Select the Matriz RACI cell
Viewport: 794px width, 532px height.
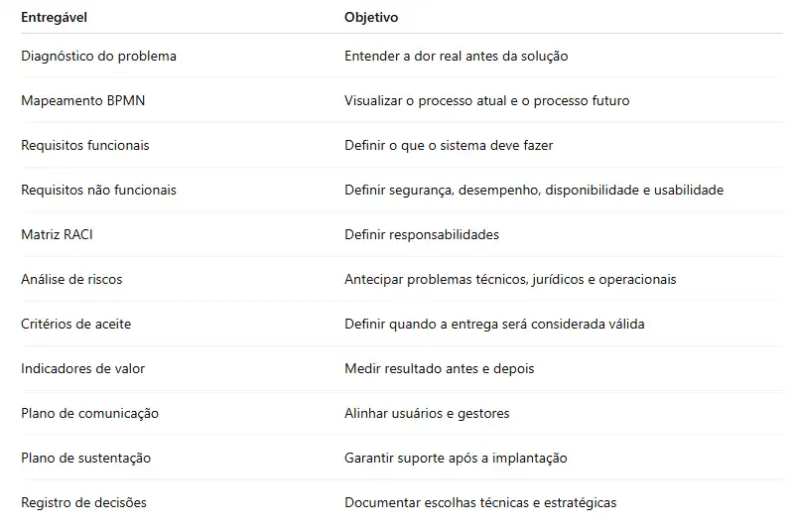pyautogui.click(x=58, y=234)
